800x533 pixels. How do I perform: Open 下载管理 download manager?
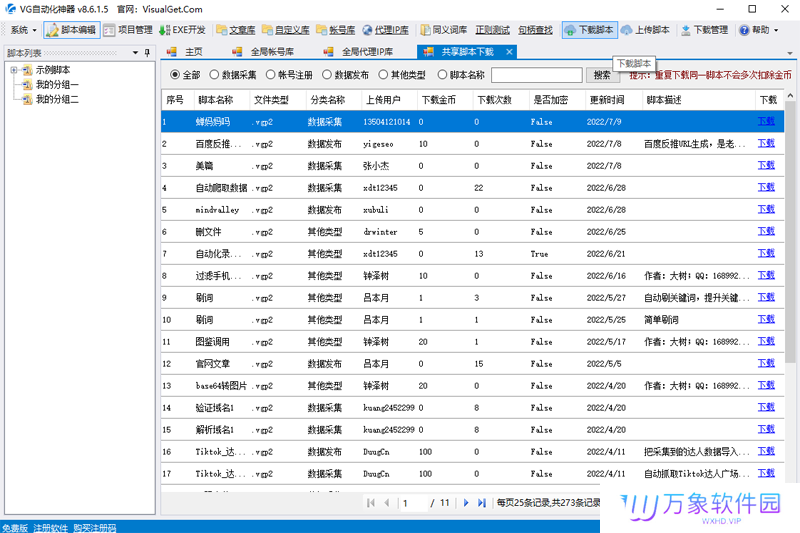tap(705, 30)
